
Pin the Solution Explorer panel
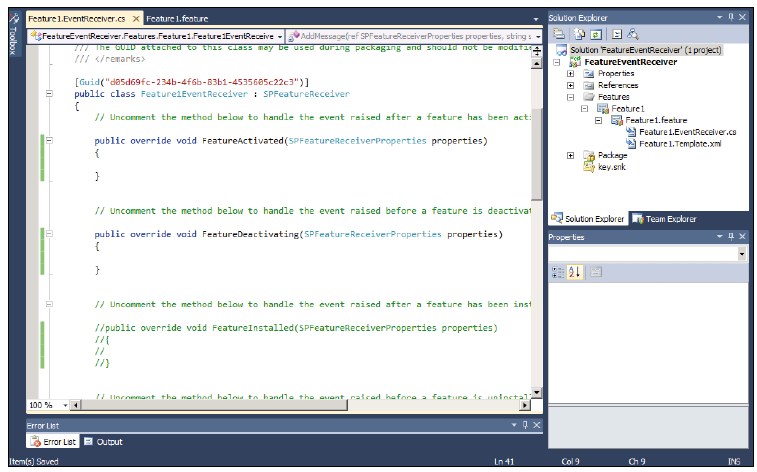pyautogui.click(x=731, y=17)
